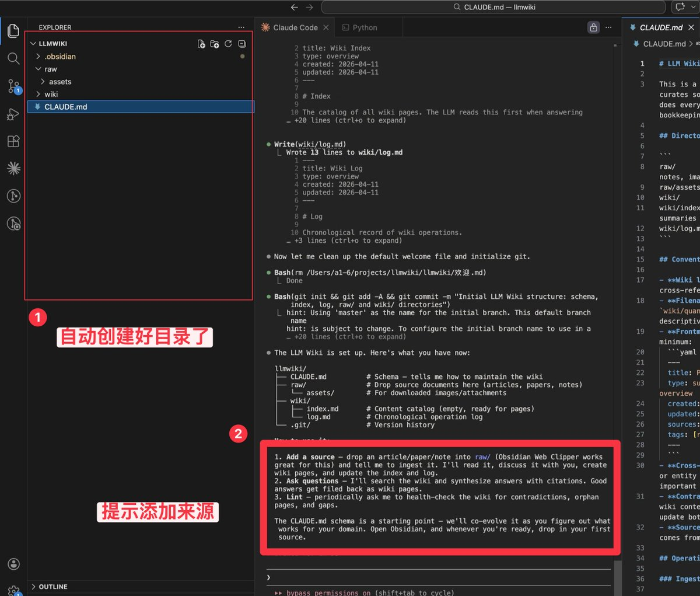Open Explorer views and more actions menu
Viewport: 700px width, 596px height.
coord(242,27)
